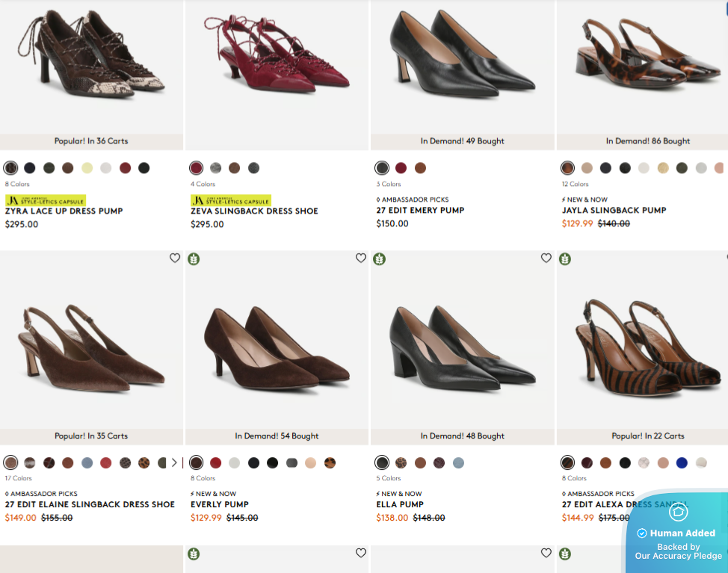This screenshot has width=728, height=573.
Task: Select the navy swatch for Zyra Lace Up Dress Pump
Action: 30,168
